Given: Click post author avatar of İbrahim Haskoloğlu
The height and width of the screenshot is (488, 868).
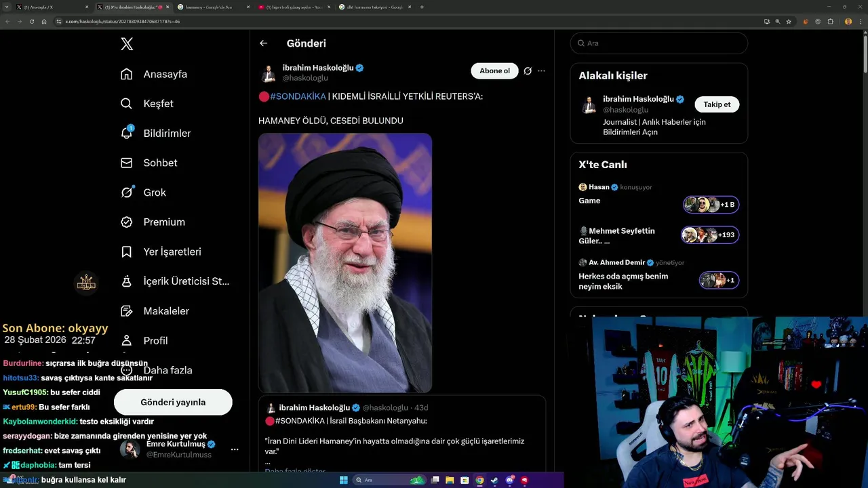Looking at the screenshot, I should tap(269, 73).
